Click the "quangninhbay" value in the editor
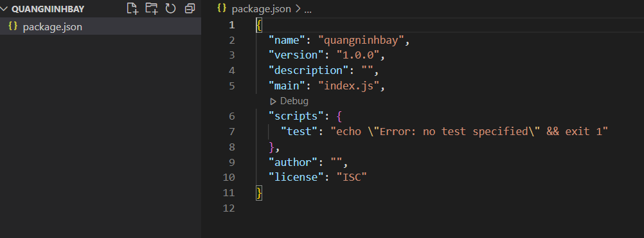 pyautogui.click(x=362, y=41)
